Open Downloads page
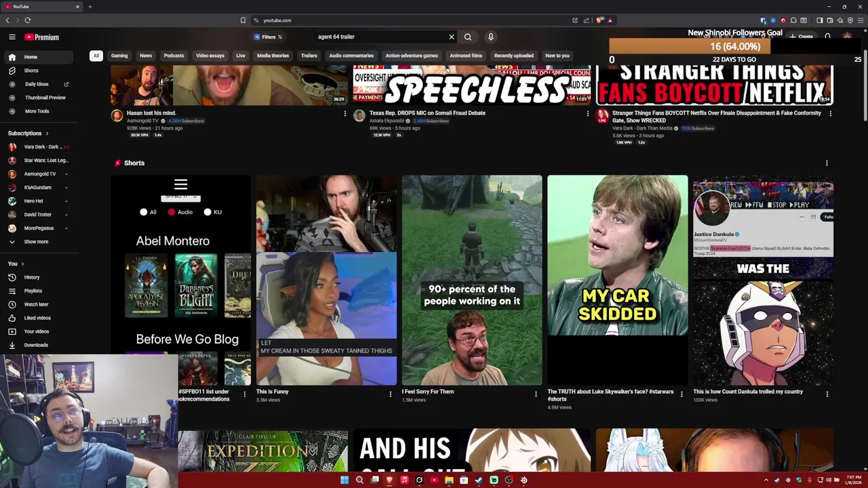This screenshot has width=868, height=488. [x=39, y=345]
